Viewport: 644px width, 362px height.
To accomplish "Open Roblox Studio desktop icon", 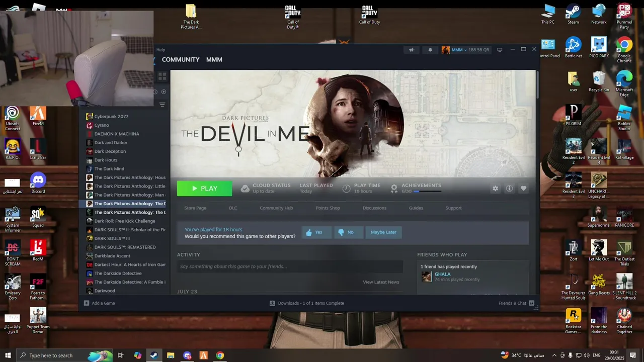I will pos(624,118).
